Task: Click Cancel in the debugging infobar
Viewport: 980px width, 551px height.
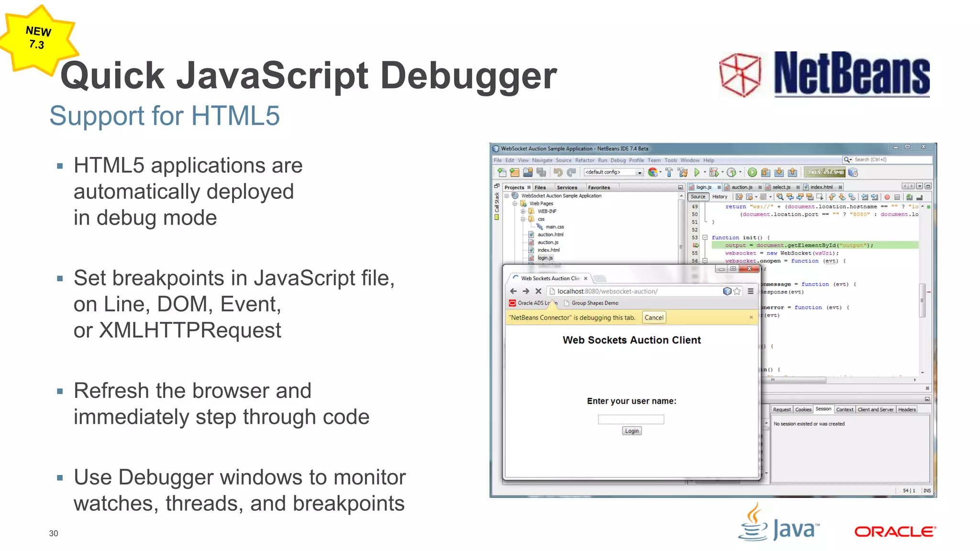Action: point(654,318)
